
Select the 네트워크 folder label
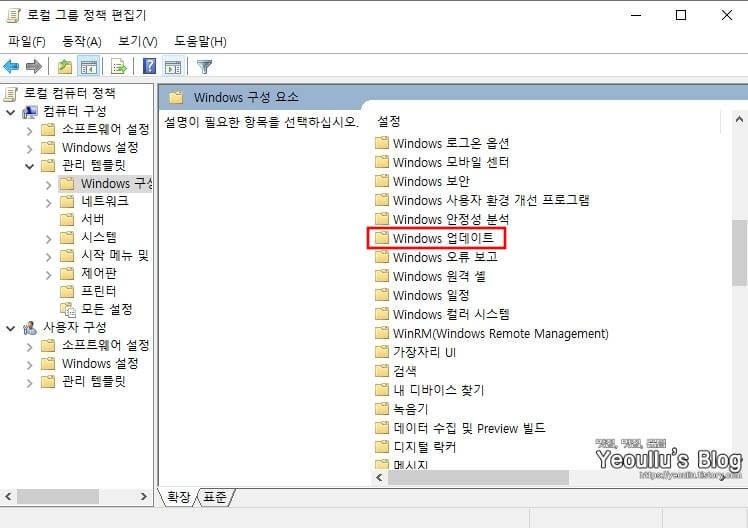coord(104,201)
